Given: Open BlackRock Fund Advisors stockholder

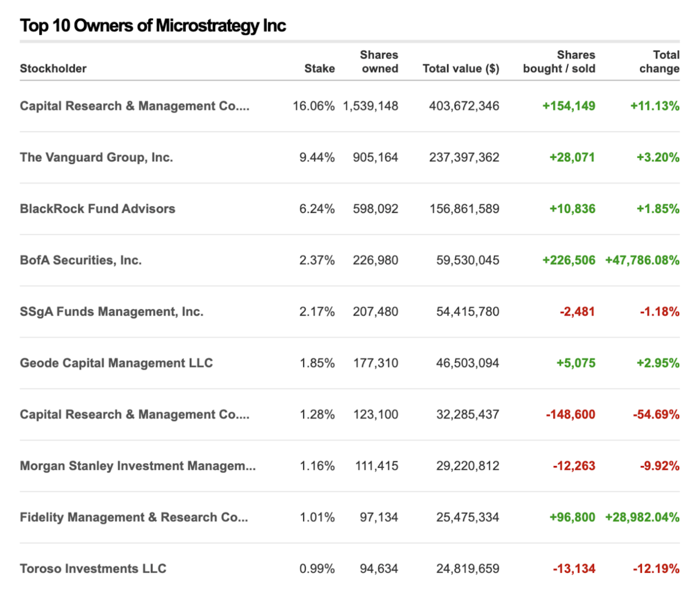Looking at the screenshot, I should (97, 209).
